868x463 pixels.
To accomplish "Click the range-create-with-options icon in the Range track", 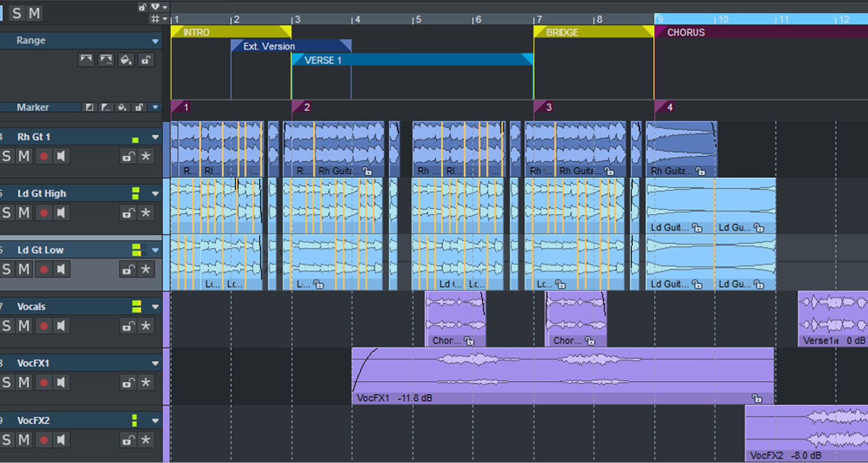I will (106, 59).
